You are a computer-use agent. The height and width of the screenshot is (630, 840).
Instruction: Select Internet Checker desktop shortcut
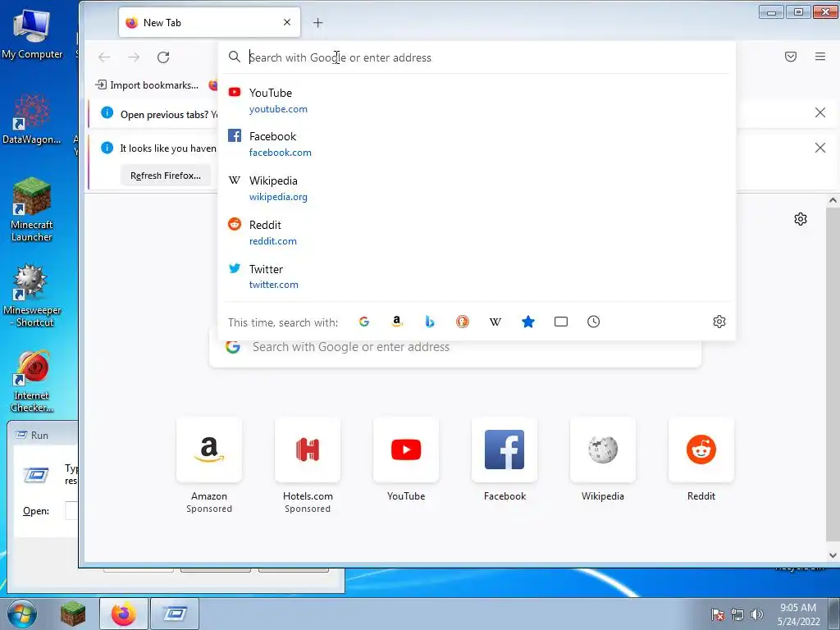pos(32,381)
